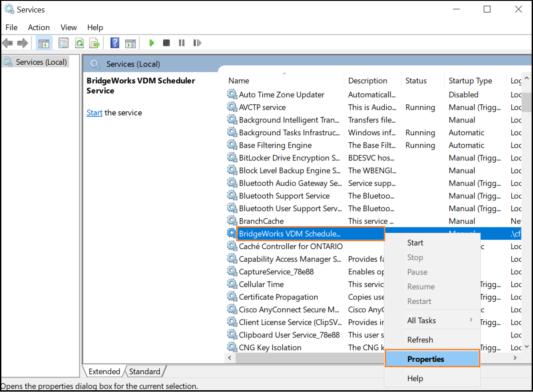Click the Refresh toolbar icon
The width and height of the screenshot is (533, 392).
[x=79, y=43]
